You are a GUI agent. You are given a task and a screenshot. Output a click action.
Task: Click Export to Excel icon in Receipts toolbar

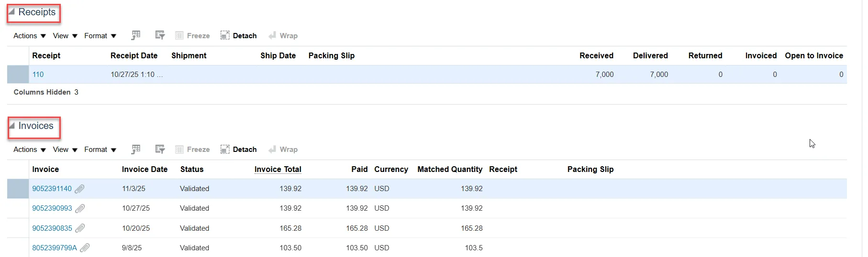point(136,35)
